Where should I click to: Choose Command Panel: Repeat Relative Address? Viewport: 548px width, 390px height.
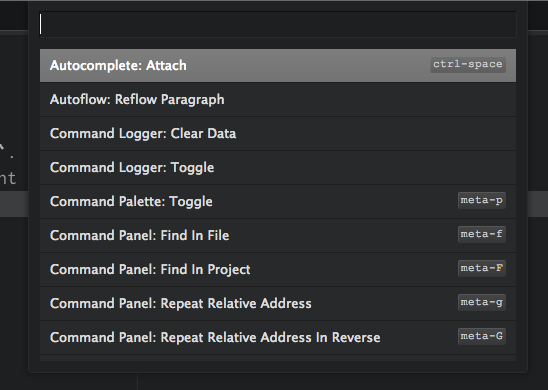point(278,303)
